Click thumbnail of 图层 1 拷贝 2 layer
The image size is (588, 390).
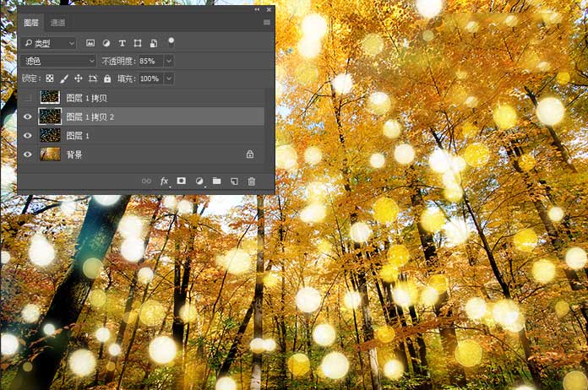(50, 116)
